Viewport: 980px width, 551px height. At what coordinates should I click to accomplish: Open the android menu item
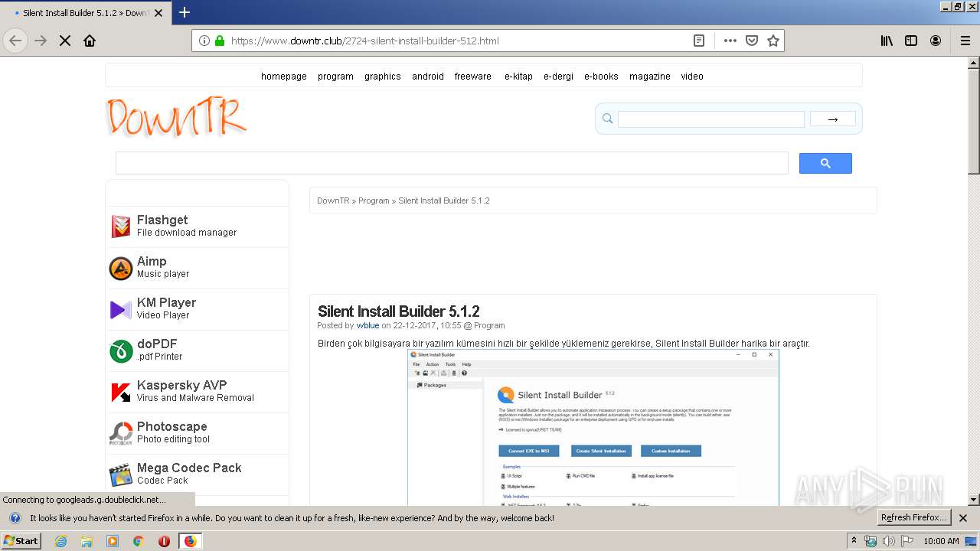click(x=428, y=76)
